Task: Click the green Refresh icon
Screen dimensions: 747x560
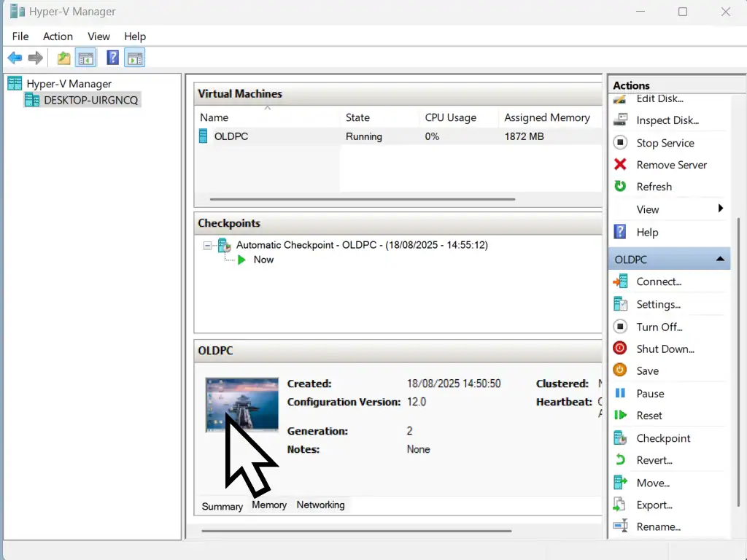Action: coord(620,187)
